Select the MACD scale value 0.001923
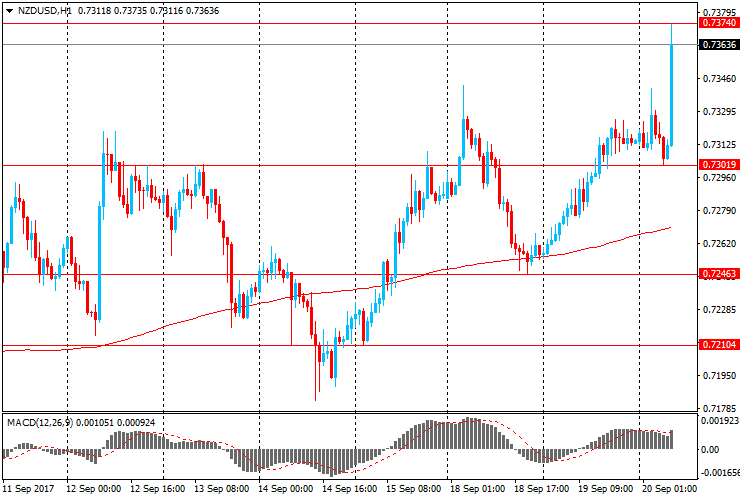This screenshot has height=500, width=740. tap(719, 421)
